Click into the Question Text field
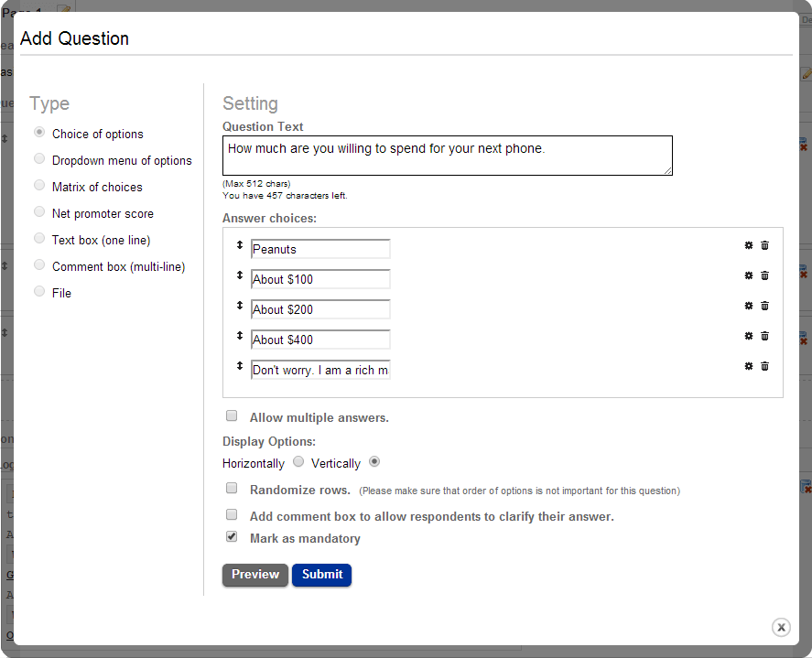812x658 pixels. point(447,156)
